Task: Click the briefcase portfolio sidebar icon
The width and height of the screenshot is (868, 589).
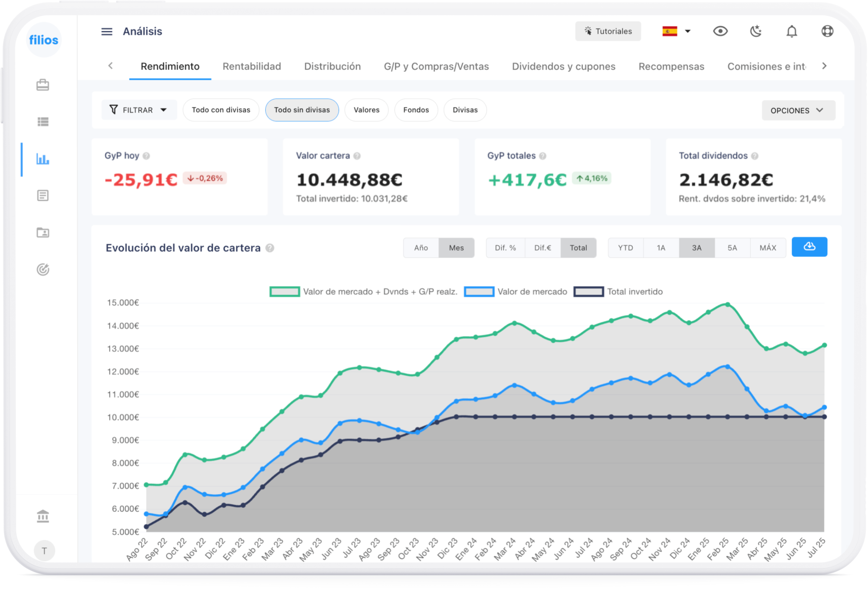Action: click(x=43, y=85)
